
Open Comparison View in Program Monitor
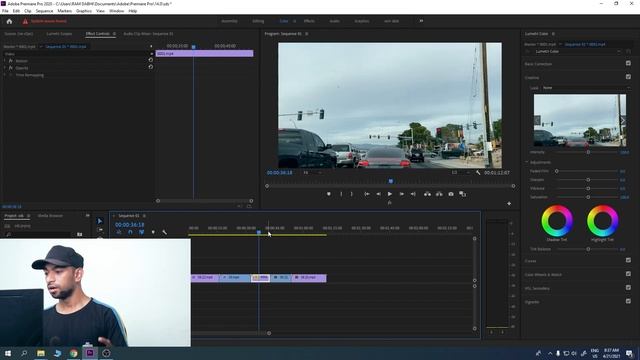pyautogui.click(x=462, y=194)
